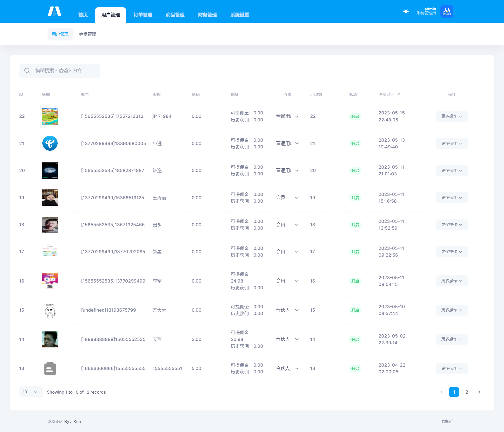Image resolution: width=504 pixels, height=432 pixels.
Task: Toggle 开启 status for user 22
Action: click(355, 116)
